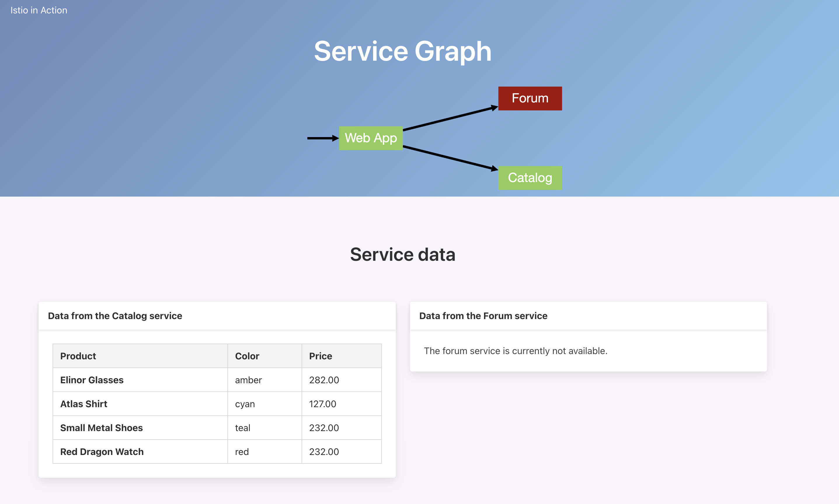Click the Service Graph heading
The image size is (839, 504).
(x=403, y=51)
